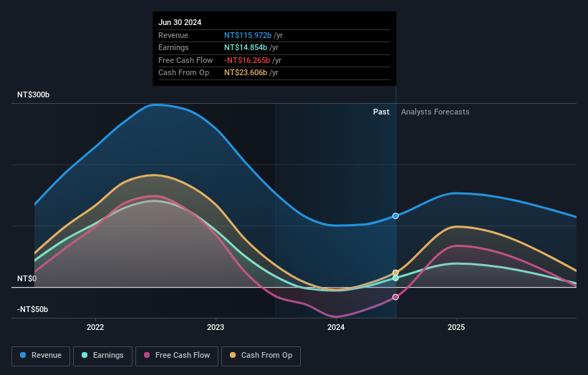
Task: Click the NT$14.854b earnings value
Action: coord(246,47)
